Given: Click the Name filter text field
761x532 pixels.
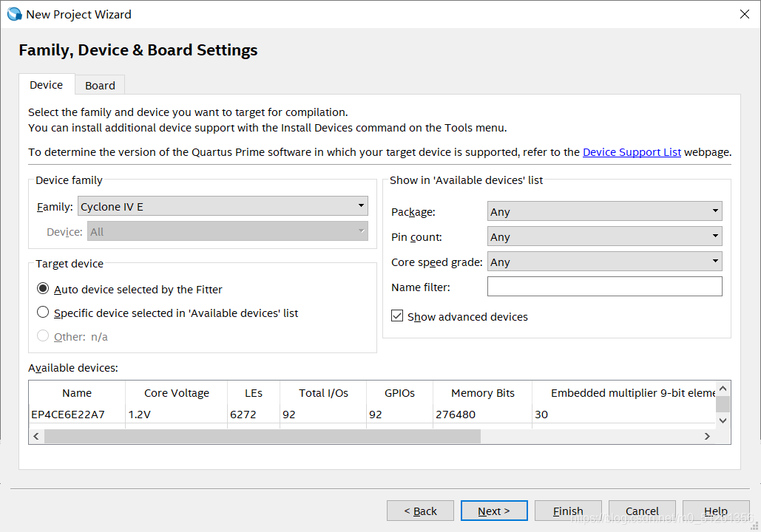Looking at the screenshot, I should click(x=604, y=287).
